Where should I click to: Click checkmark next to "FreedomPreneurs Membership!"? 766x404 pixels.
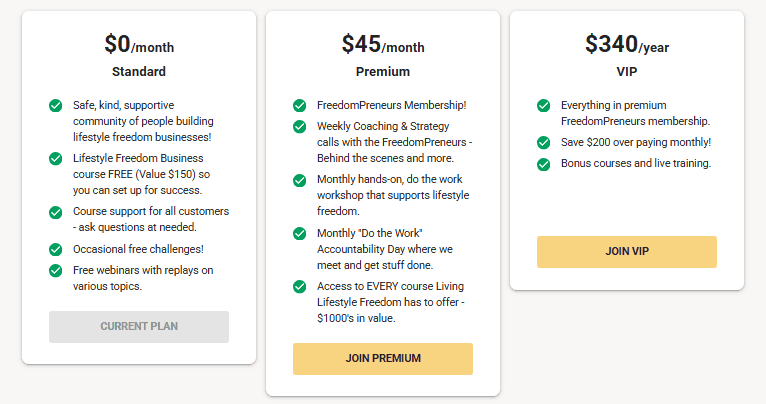click(299, 105)
